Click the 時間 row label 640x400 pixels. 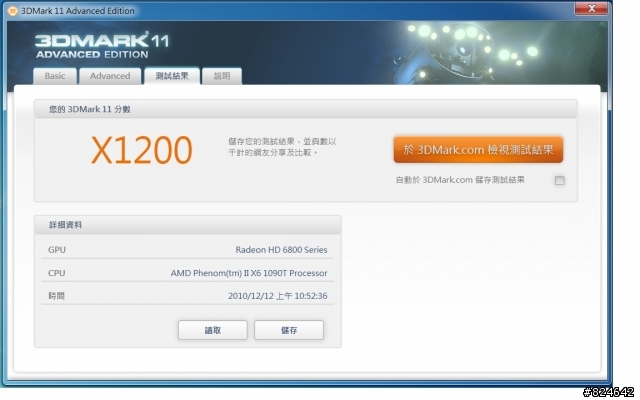click(x=56, y=296)
